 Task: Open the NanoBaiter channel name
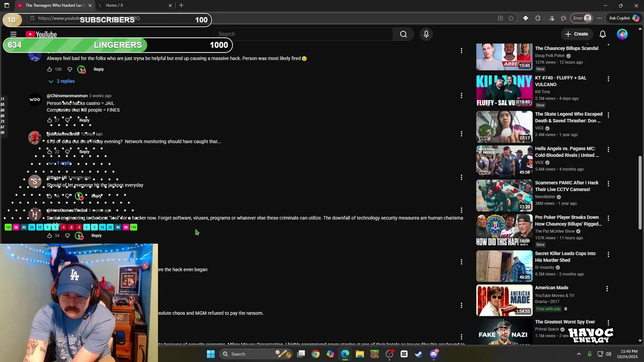545,197
